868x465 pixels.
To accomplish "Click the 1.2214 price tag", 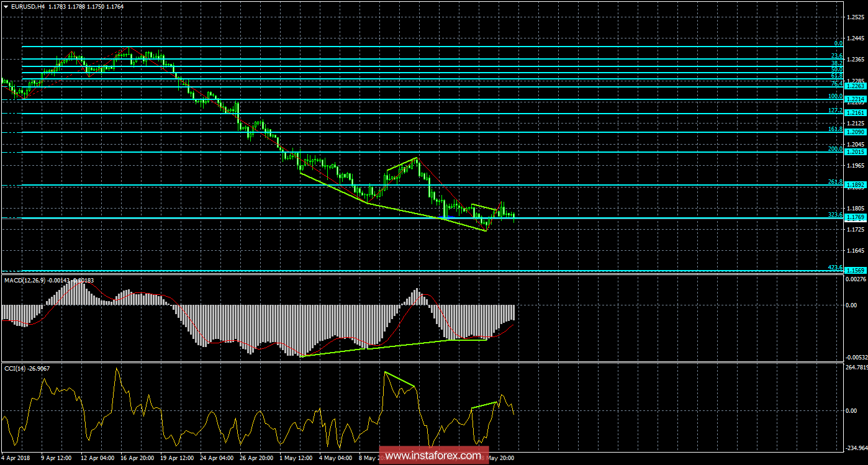I will 855,100.
